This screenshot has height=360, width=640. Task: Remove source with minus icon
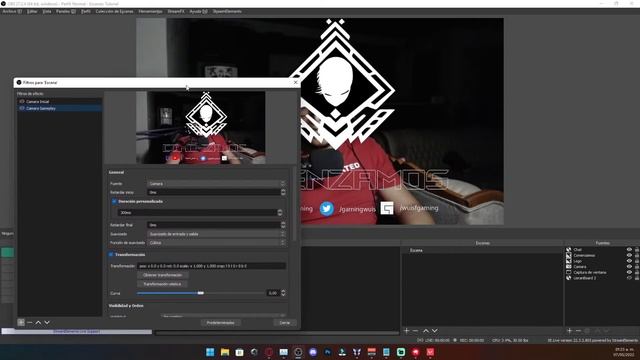pyautogui.click(x=578, y=331)
